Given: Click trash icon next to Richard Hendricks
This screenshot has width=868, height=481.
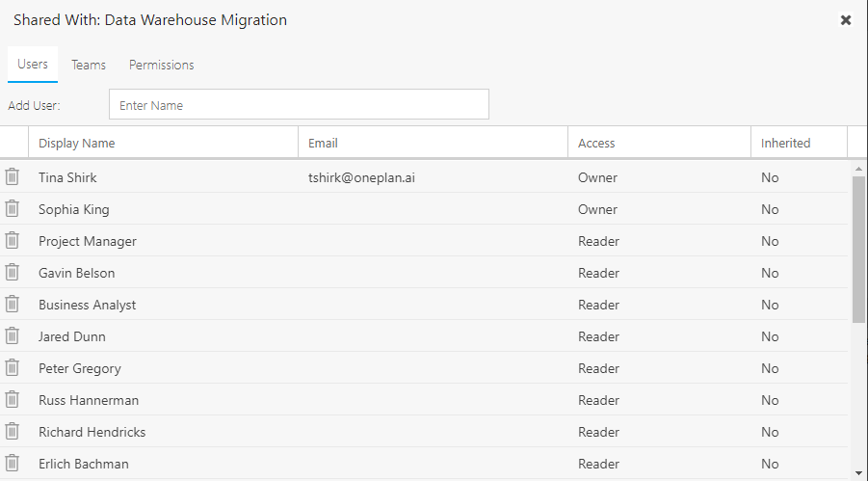Looking at the screenshot, I should click(13, 431).
